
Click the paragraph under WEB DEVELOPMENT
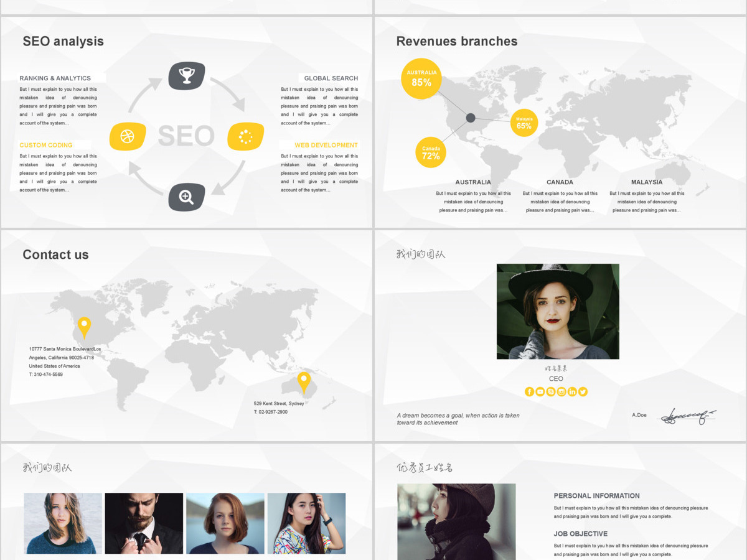click(319, 173)
